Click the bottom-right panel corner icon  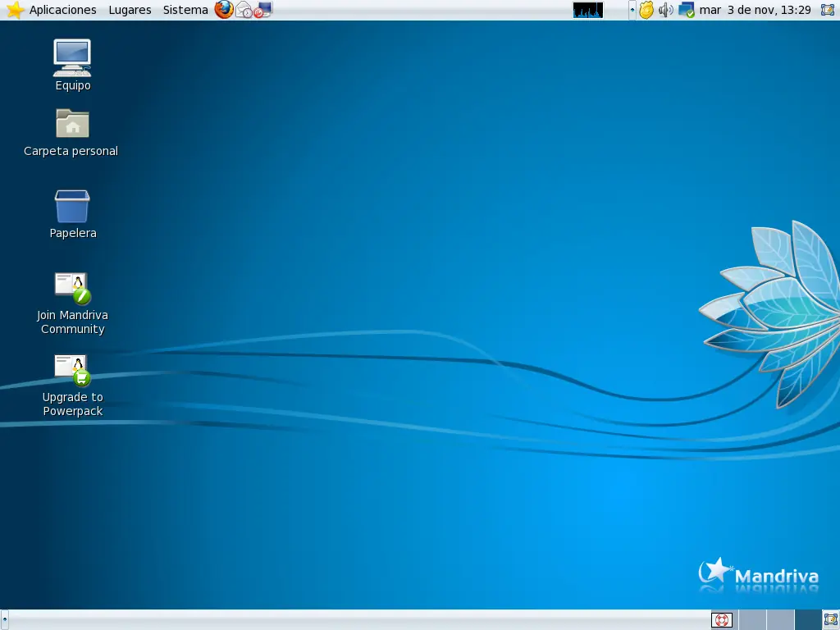(831, 620)
